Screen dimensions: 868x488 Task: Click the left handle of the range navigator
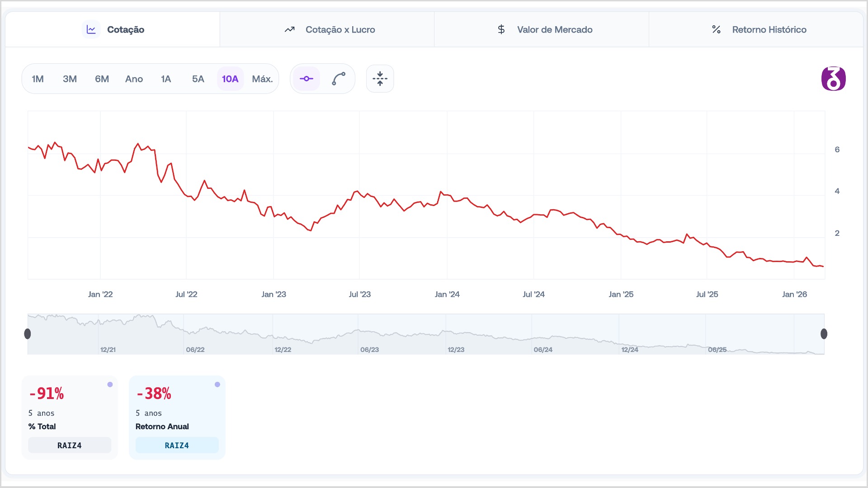pyautogui.click(x=28, y=334)
